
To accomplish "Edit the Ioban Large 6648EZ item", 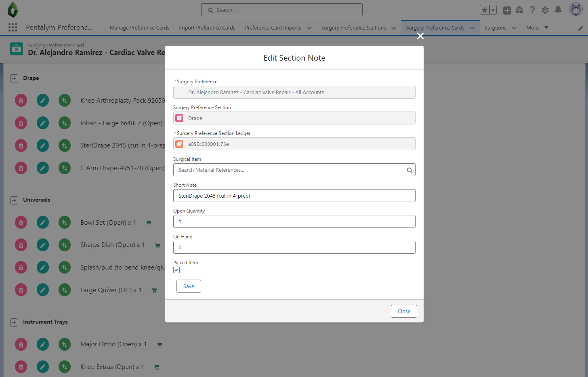I will (43, 123).
